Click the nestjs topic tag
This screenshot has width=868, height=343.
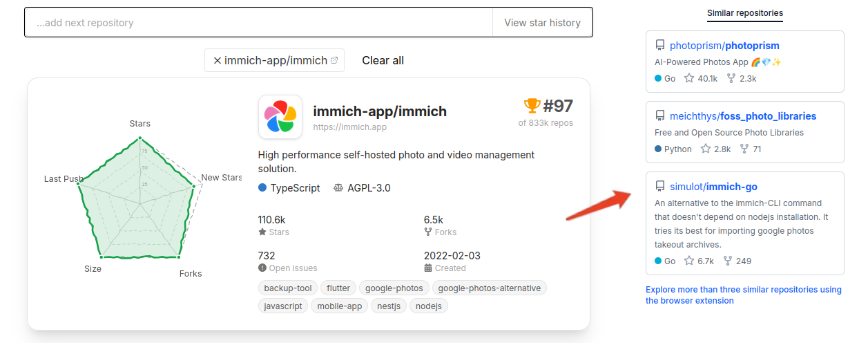[x=389, y=306]
